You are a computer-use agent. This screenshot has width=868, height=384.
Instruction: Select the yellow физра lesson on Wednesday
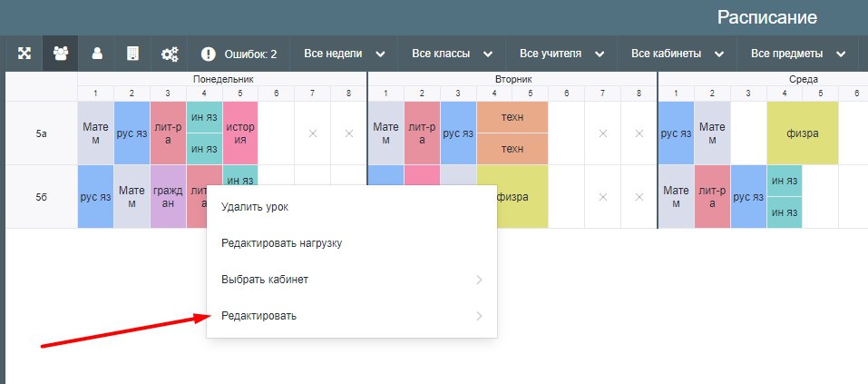[x=802, y=133]
